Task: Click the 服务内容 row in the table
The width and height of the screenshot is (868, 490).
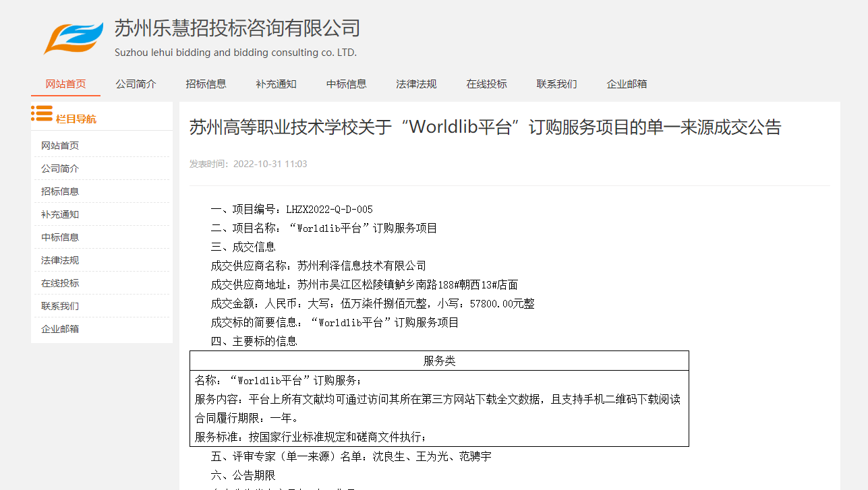Action: pos(438,400)
